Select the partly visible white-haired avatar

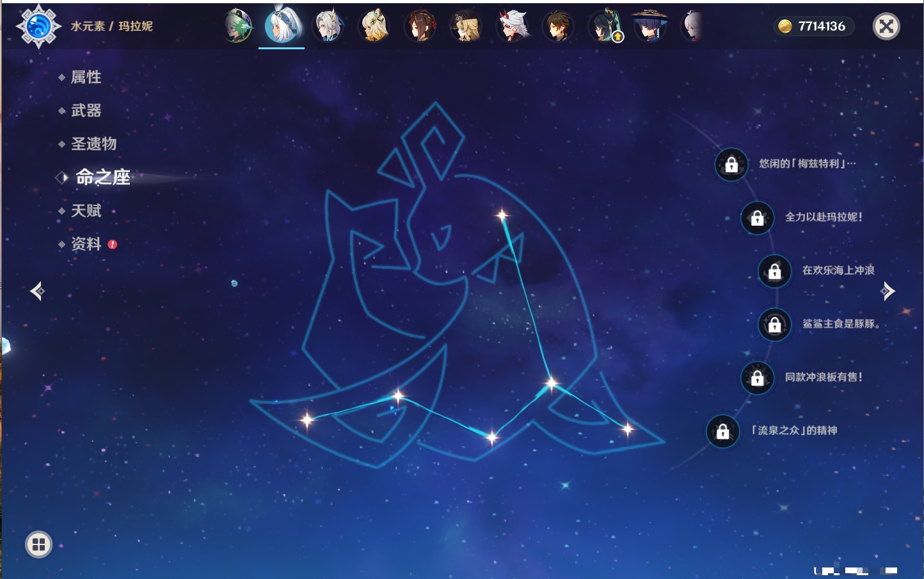pyautogui.click(x=693, y=26)
